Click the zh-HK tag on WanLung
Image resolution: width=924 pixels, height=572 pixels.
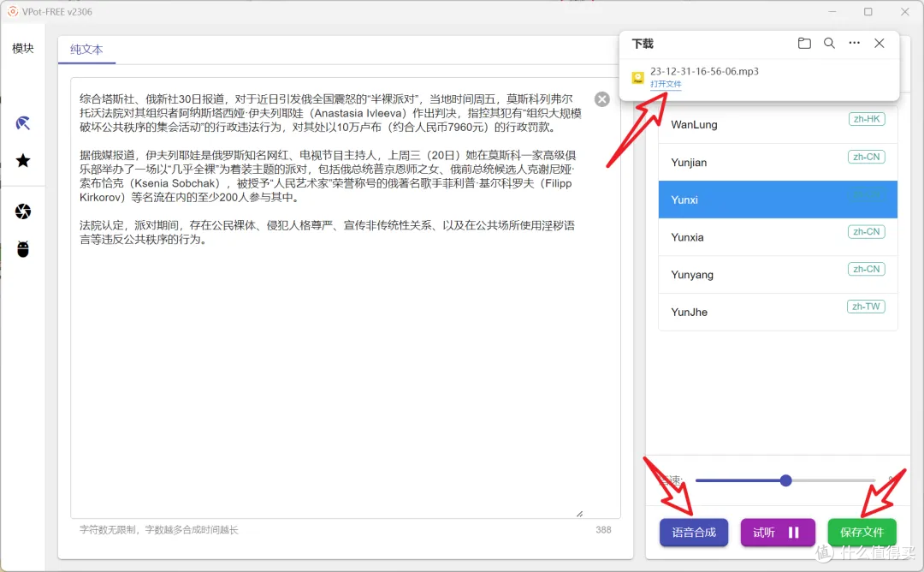point(866,119)
